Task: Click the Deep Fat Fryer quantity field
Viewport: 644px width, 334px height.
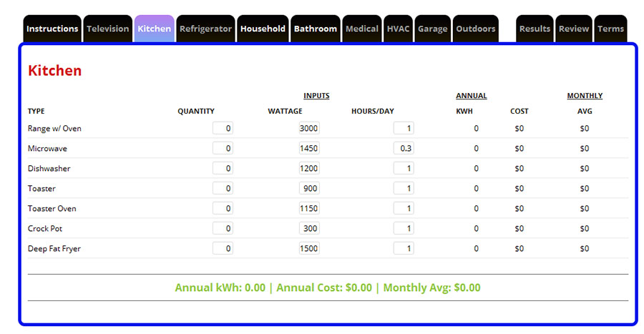Action: [x=223, y=249]
